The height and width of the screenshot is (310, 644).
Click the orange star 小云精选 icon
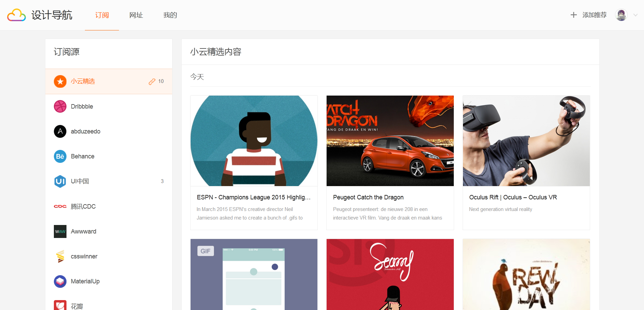coord(60,81)
